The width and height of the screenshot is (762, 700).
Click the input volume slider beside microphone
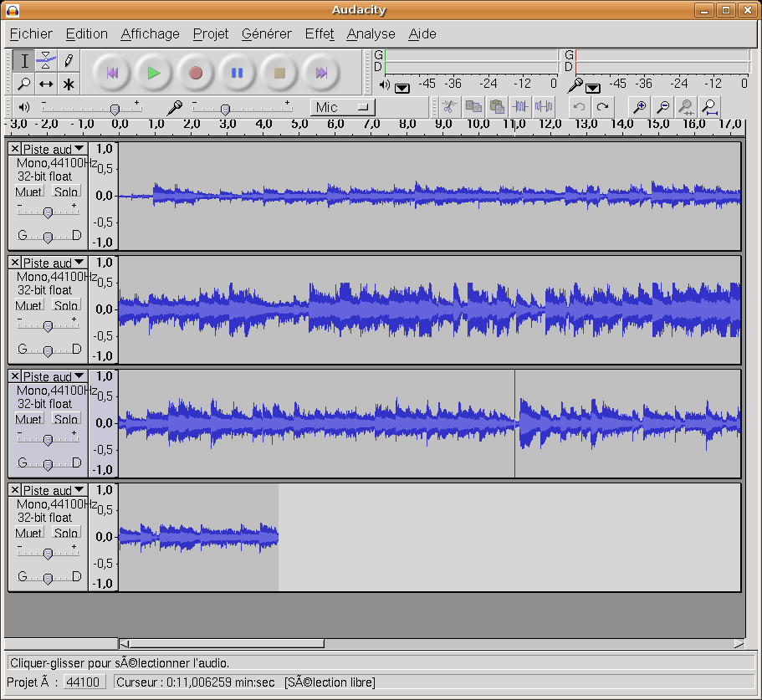coord(242,107)
